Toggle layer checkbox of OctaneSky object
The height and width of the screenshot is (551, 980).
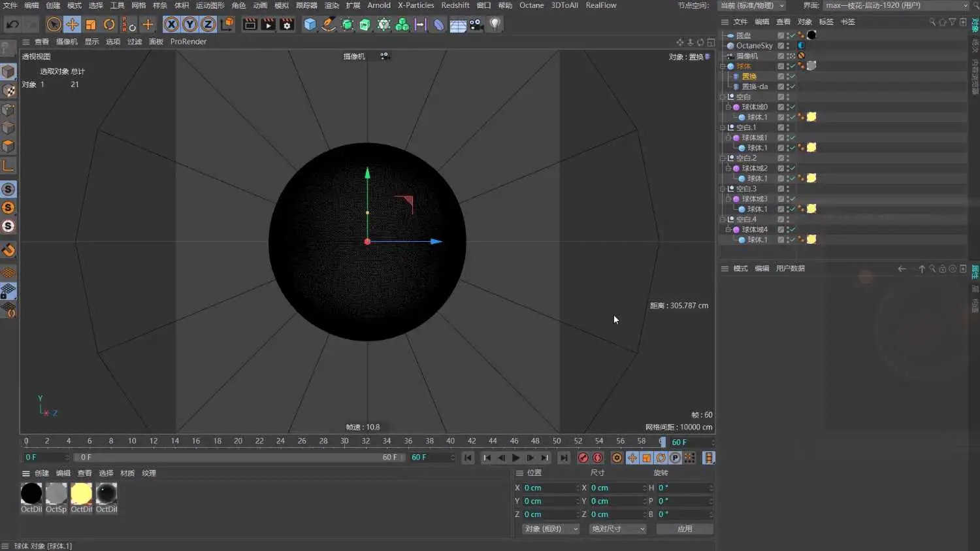click(781, 46)
